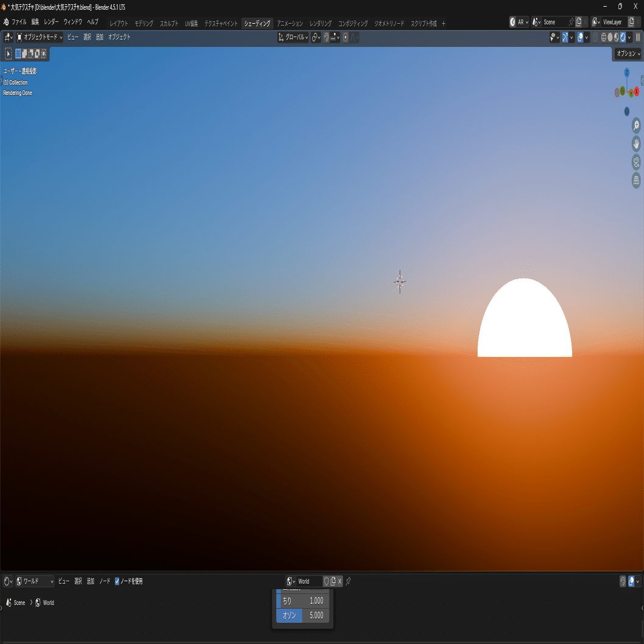The image size is (644, 644).
Task: Open the レンダー menu
Action: 51,22
